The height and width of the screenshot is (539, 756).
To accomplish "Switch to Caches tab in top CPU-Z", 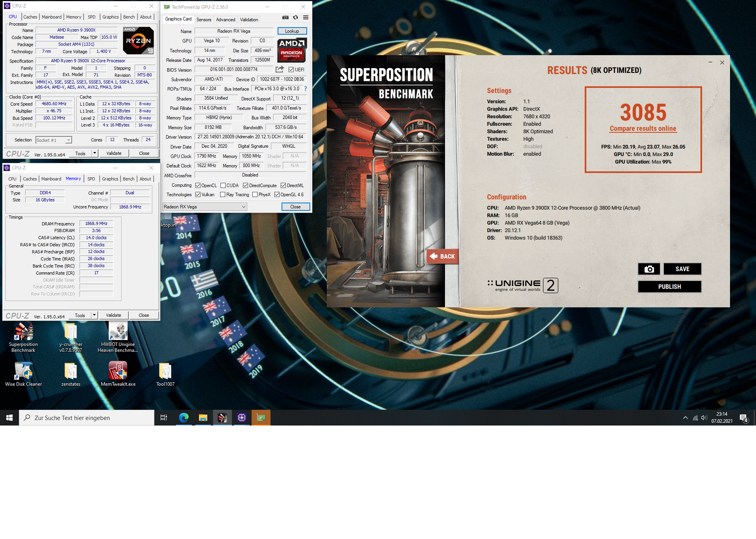I will click(30, 17).
